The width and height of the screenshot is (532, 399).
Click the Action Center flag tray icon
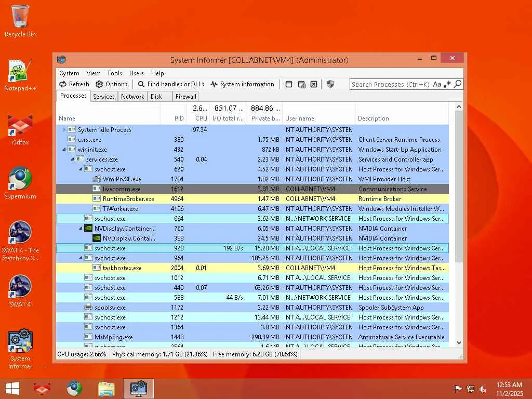(457, 389)
